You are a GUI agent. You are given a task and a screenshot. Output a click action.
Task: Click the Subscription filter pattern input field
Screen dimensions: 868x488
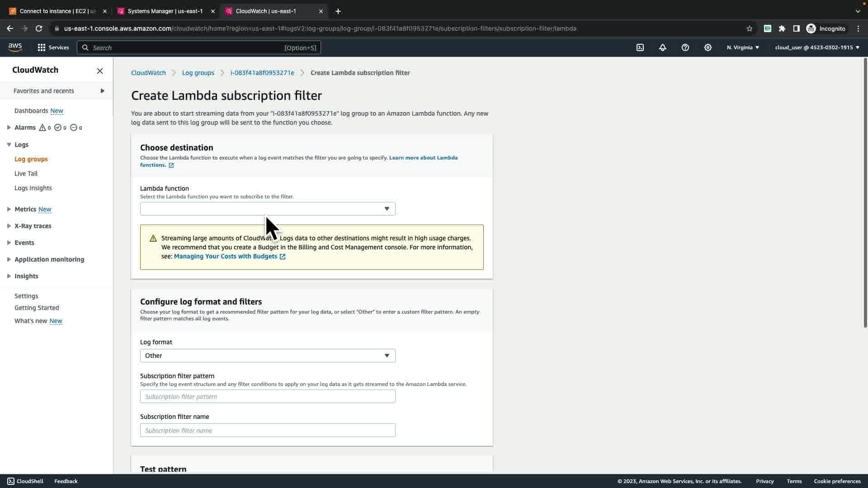pos(268,397)
